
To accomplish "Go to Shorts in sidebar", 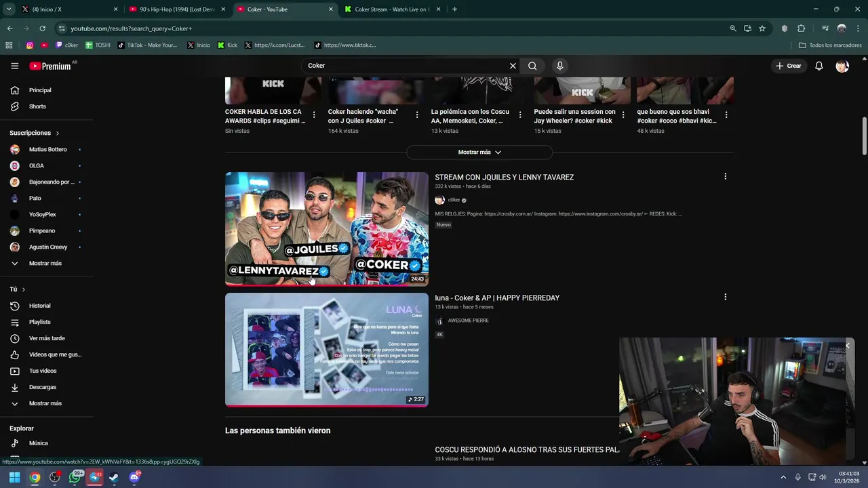I will (x=37, y=106).
